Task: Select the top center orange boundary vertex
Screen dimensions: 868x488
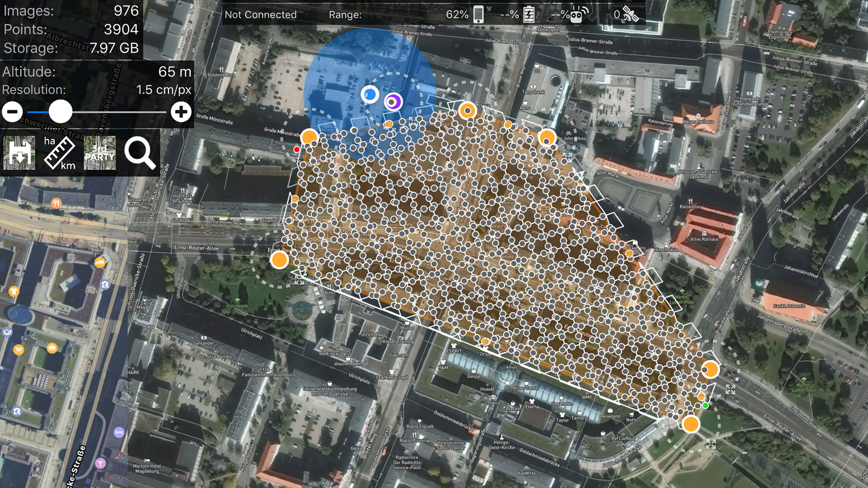Action: click(468, 110)
